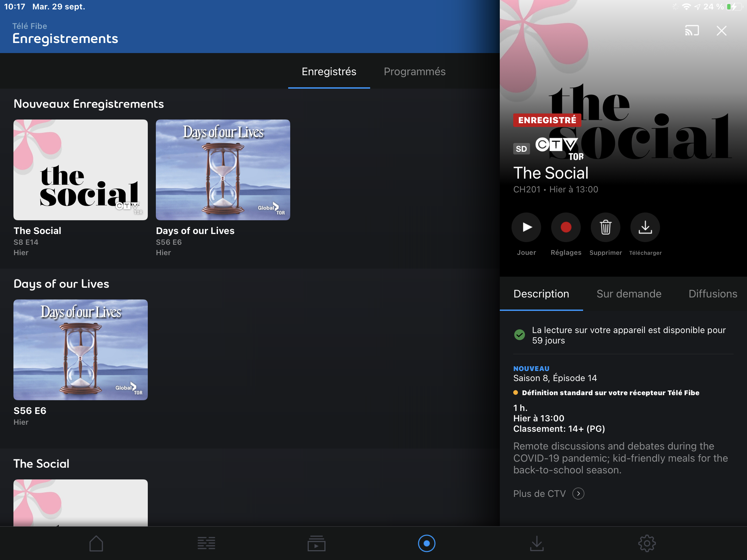Open Diffusions tab
This screenshot has width=747, height=560.
pos(712,294)
